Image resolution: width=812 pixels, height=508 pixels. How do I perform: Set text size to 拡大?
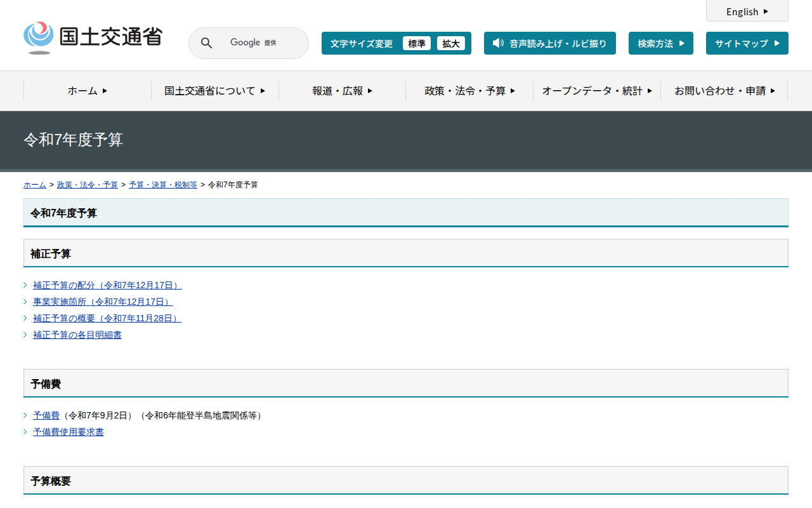coord(451,43)
